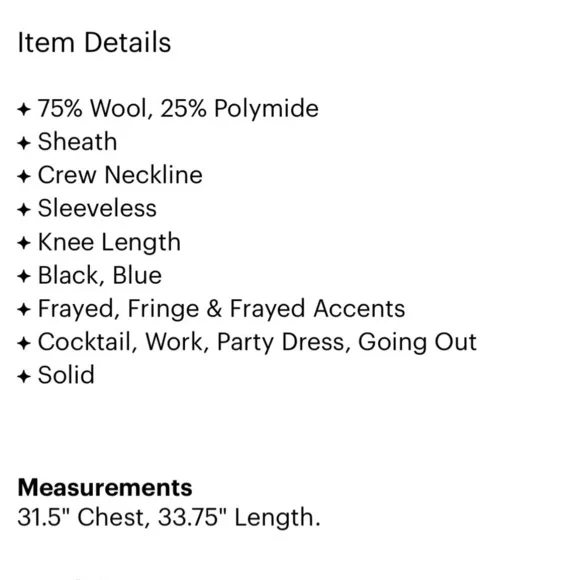Screen dimensions: 580x580
Task: Click the Sheath detail text
Action: pyautogui.click(x=77, y=142)
